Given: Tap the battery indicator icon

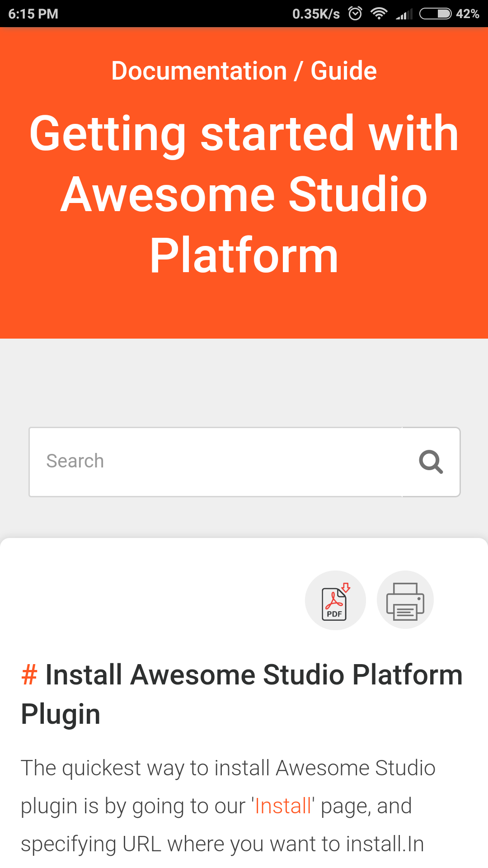Looking at the screenshot, I should pos(436,14).
